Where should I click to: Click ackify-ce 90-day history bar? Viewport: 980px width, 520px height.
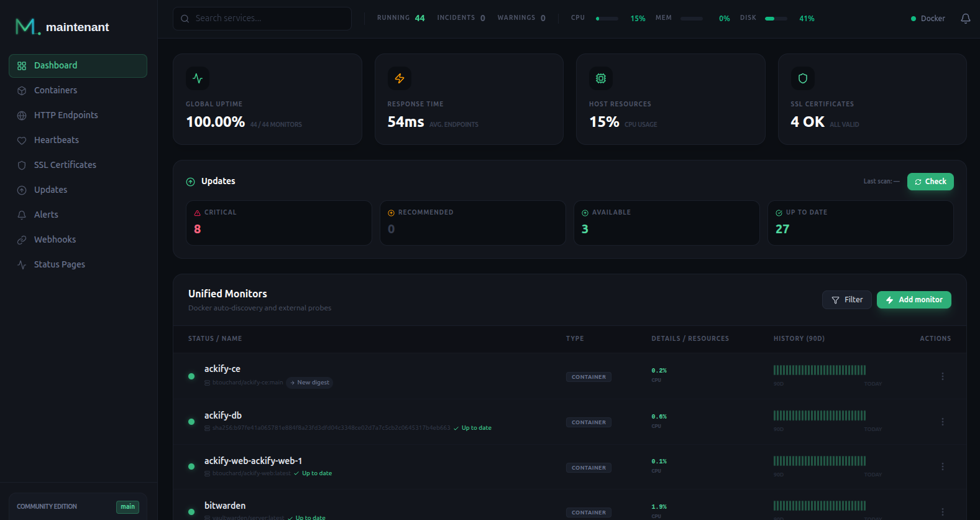[819, 370]
